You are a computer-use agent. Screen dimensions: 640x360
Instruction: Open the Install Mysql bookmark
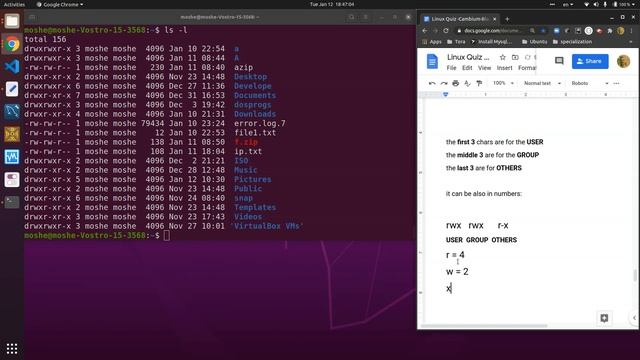click(492, 42)
